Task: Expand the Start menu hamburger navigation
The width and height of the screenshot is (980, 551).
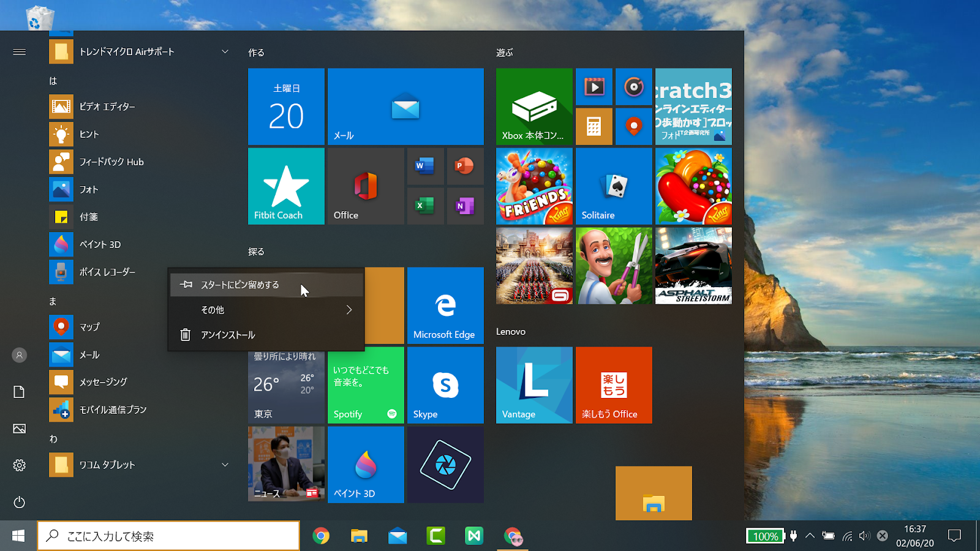Action: [x=20, y=52]
